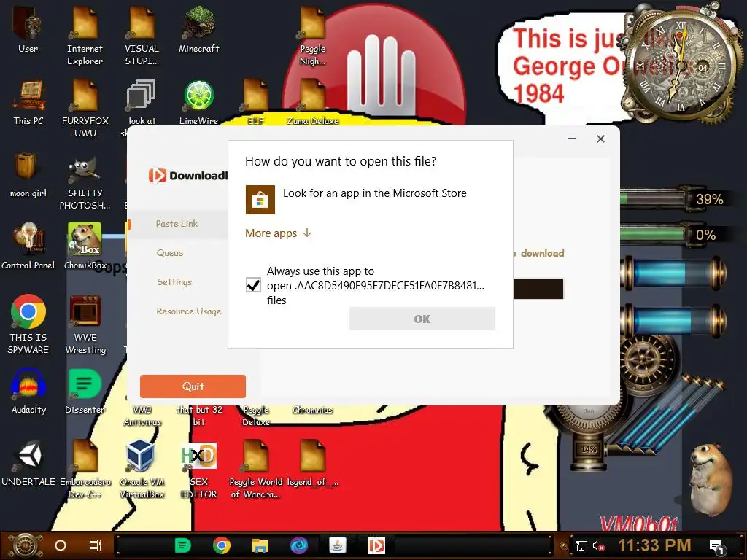Select the ELF desktop folder icon

256,102
